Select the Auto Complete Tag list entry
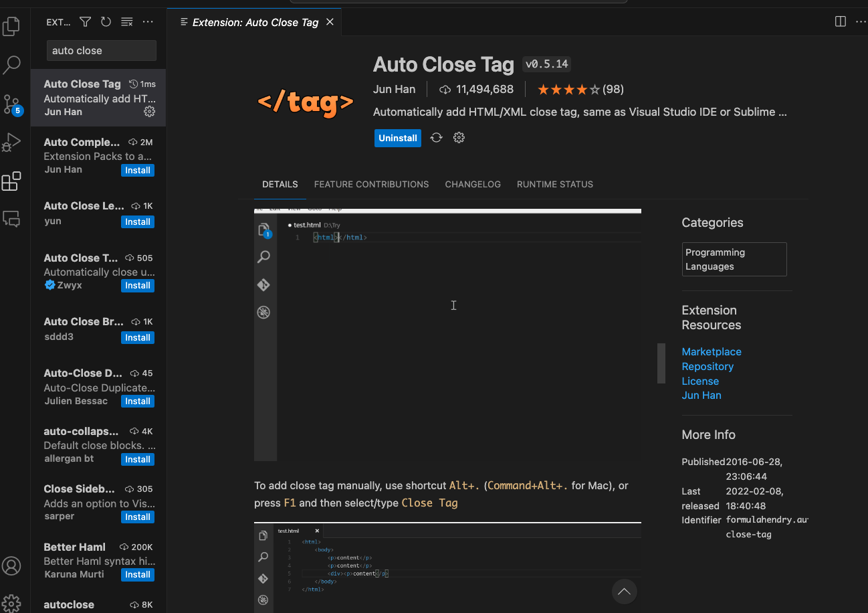868x613 pixels. click(x=98, y=155)
